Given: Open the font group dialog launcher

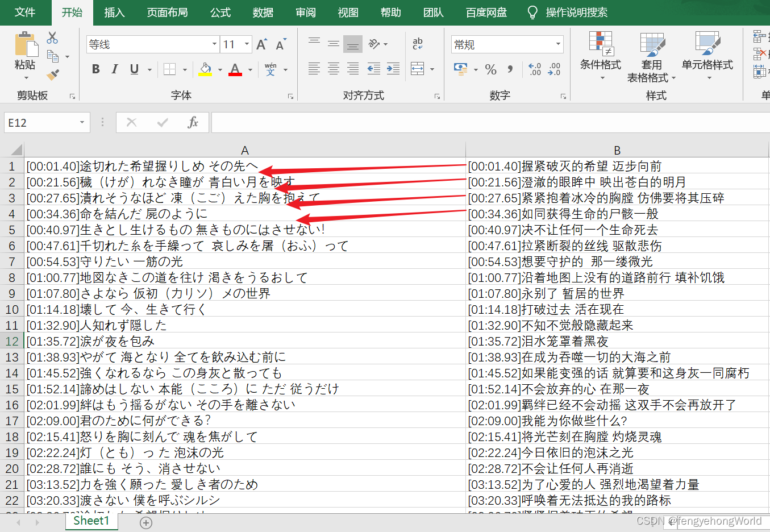Looking at the screenshot, I should (291, 97).
